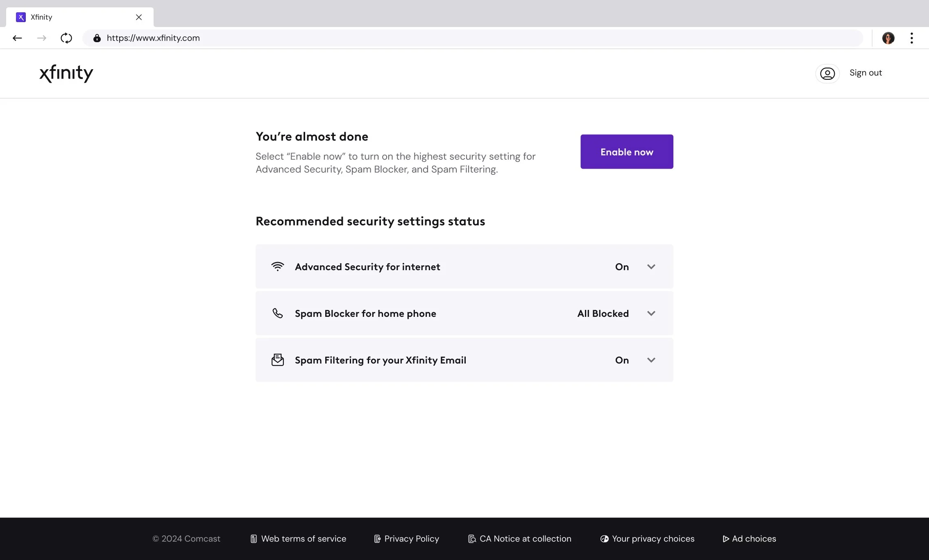Expand Spam Blocker for home phone chevron
The height and width of the screenshot is (560, 929).
pos(651,313)
